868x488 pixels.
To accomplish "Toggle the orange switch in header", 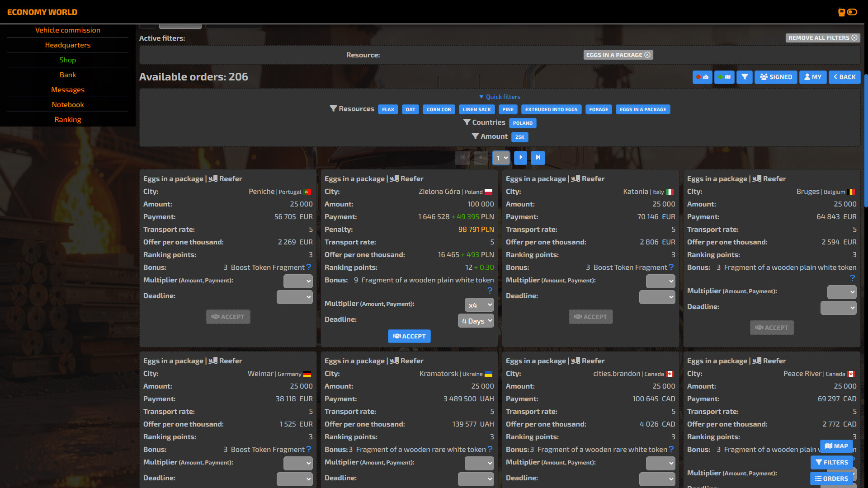I will [x=852, y=12].
